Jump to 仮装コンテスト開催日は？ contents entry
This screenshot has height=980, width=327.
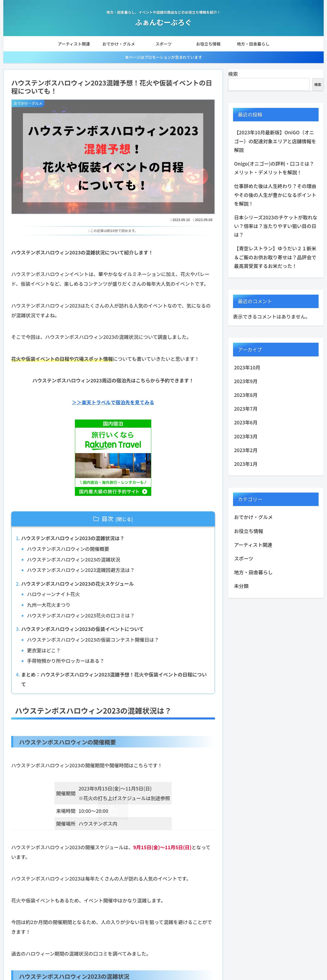(x=92, y=640)
